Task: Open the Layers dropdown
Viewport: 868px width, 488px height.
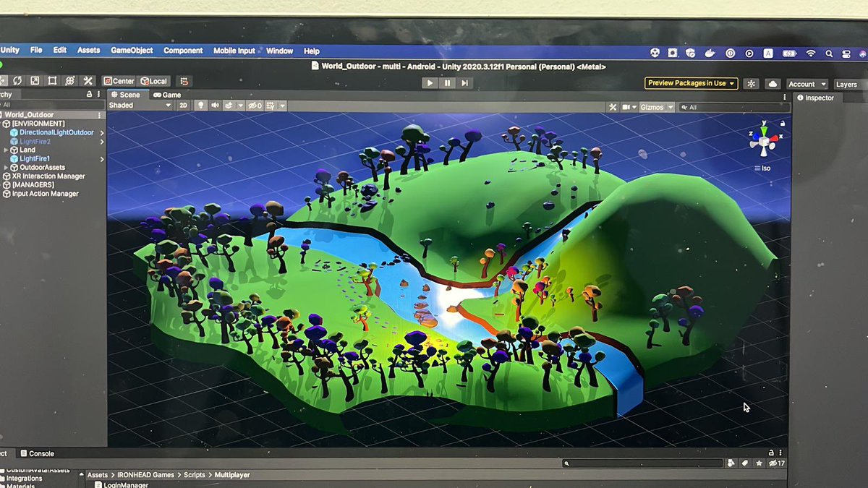Action: pyautogui.click(x=850, y=84)
